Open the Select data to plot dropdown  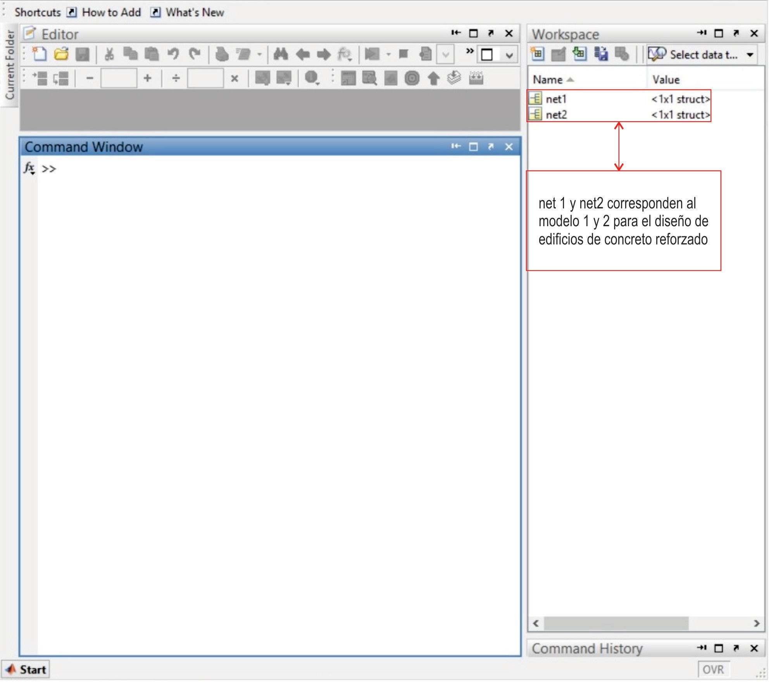click(x=750, y=55)
